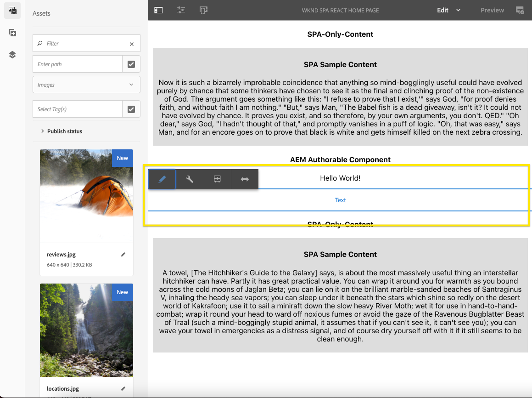Open the Content Tree layers tab

click(x=12, y=55)
